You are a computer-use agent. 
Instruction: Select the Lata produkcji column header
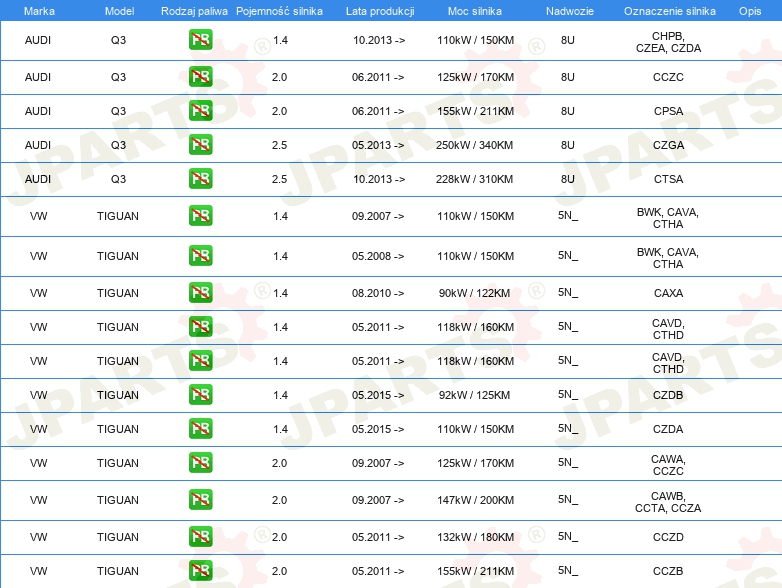378,10
